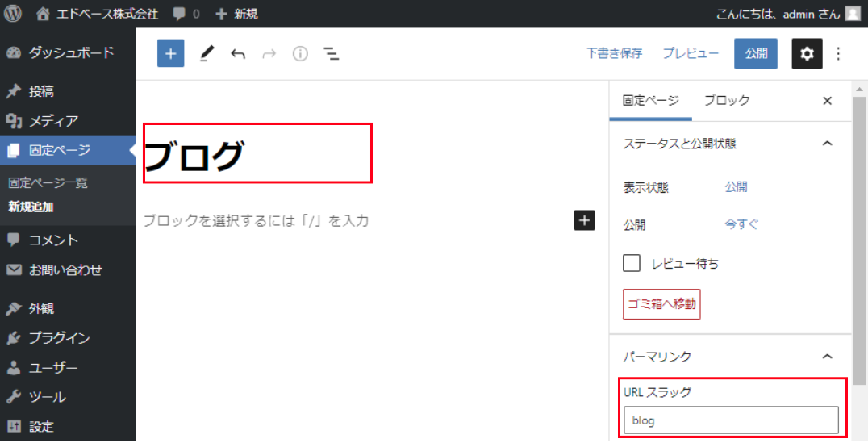Open メディア in the sidebar

68,121
